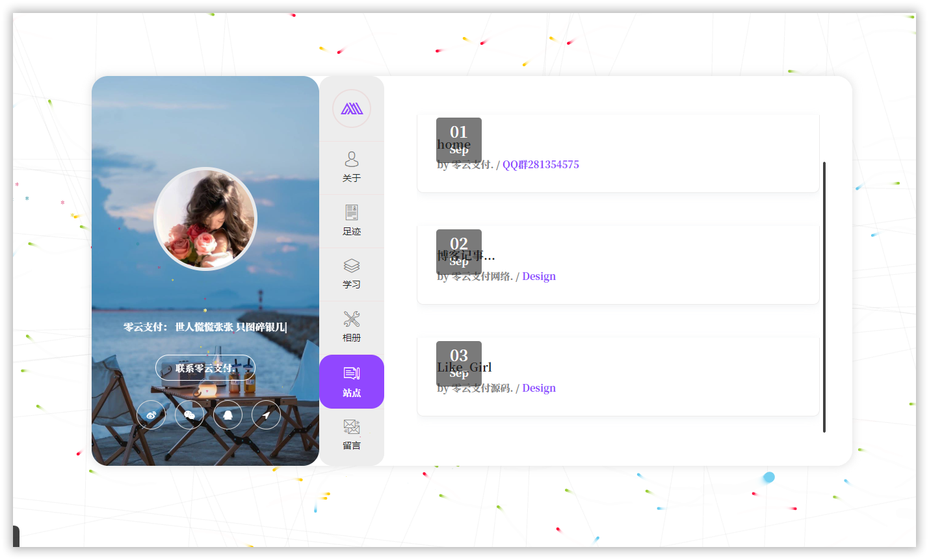Click the round profile avatar photo
Image resolution: width=929 pixels, height=560 pixels.
205,219
